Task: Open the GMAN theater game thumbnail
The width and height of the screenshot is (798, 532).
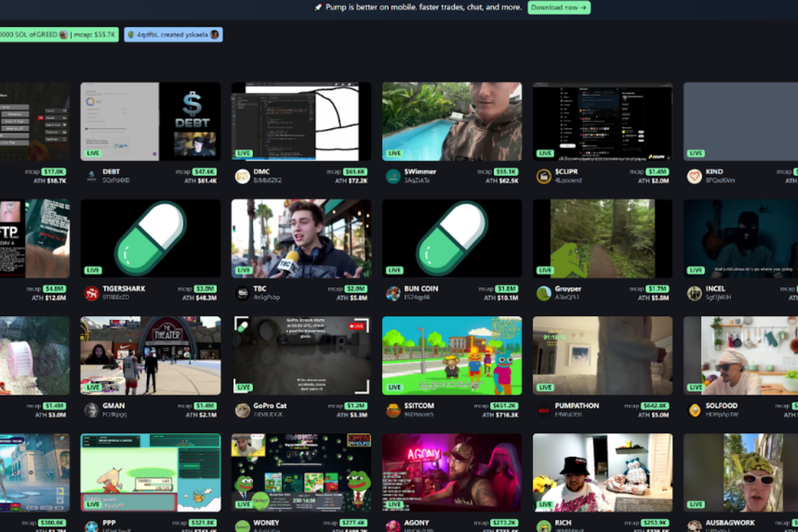Action: (150, 356)
